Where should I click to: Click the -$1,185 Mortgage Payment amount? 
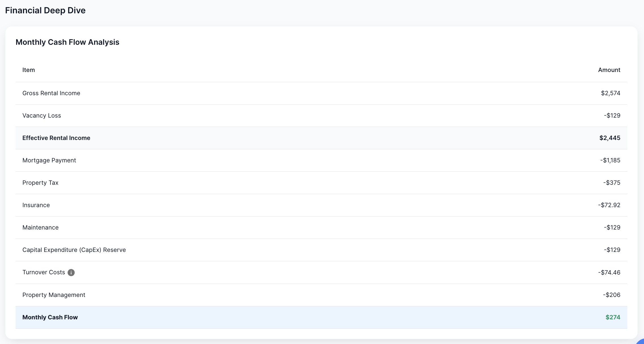pyautogui.click(x=610, y=160)
